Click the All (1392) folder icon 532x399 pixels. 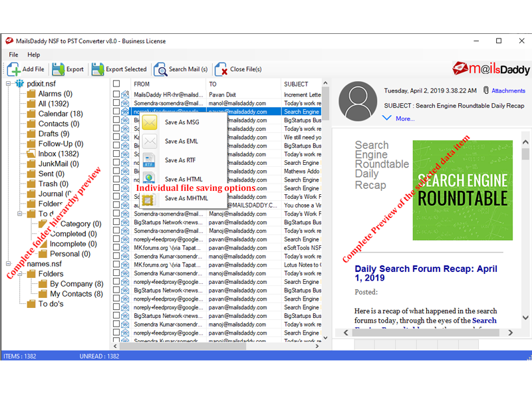pos(31,104)
